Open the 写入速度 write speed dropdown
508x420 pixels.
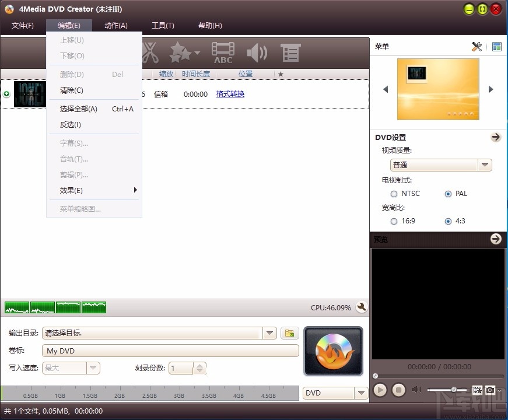(92, 368)
